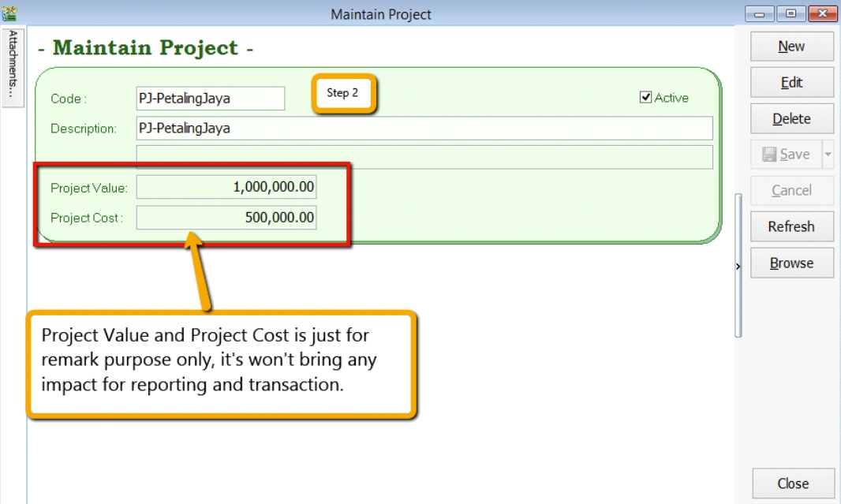The width and height of the screenshot is (841, 504).
Task: Collapse the side button panel using the splitter arrow
Action: (738, 267)
